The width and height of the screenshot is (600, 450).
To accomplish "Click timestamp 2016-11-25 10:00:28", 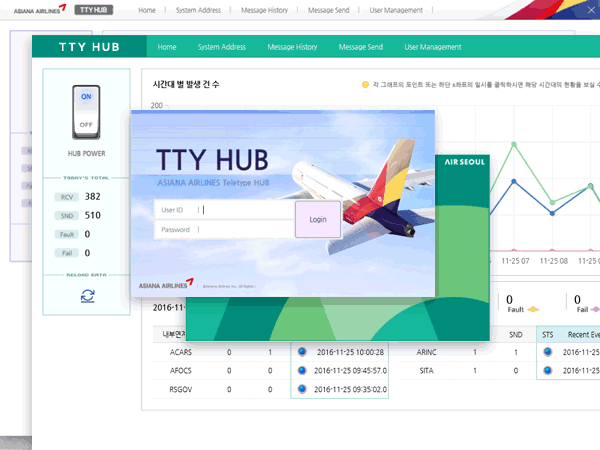I will point(350,352).
